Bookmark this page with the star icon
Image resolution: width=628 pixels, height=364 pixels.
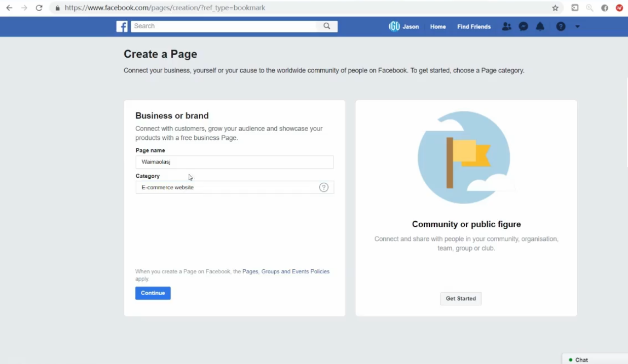click(x=555, y=8)
